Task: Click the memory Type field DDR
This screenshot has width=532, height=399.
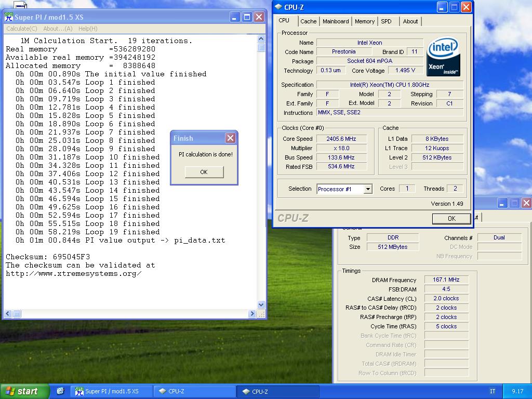Action: [x=393, y=237]
